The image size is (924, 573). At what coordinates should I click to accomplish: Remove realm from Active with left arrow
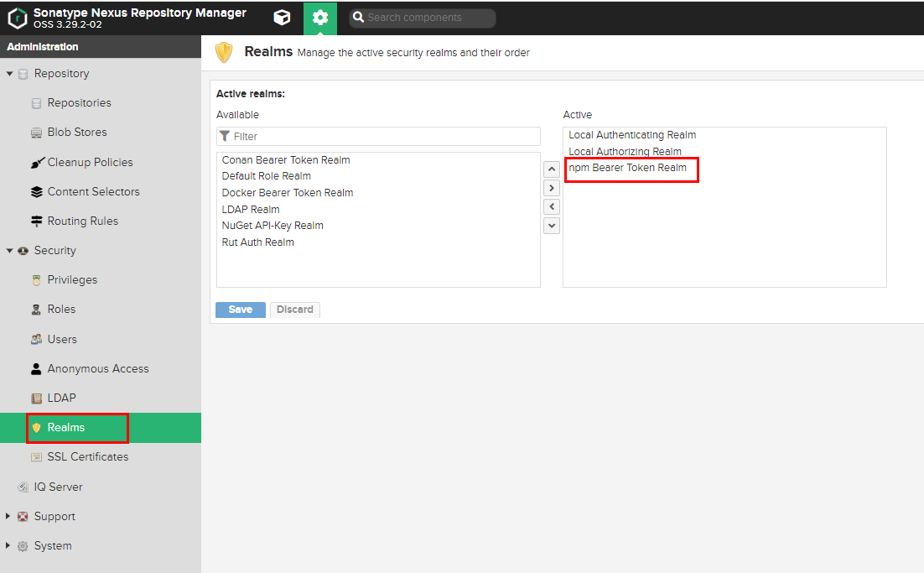tap(552, 207)
